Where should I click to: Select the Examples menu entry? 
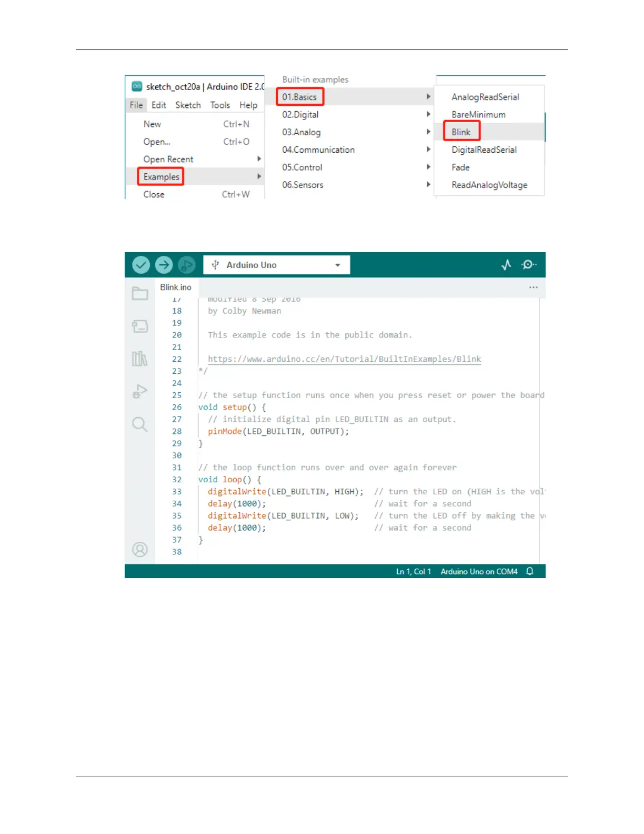[x=196, y=176]
